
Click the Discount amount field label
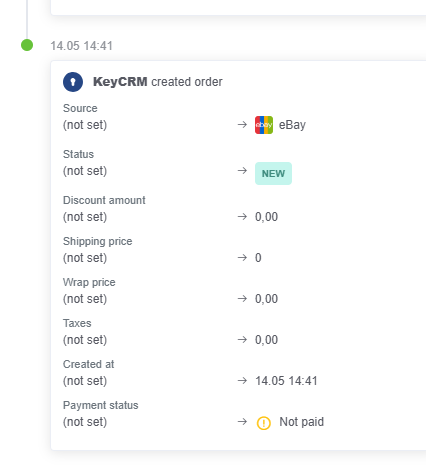click(104, 200)
